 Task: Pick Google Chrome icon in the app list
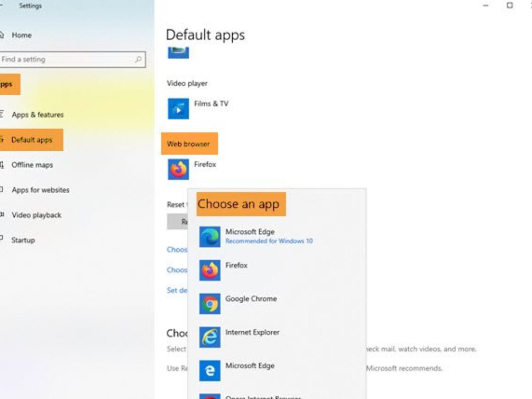point(210,304)
